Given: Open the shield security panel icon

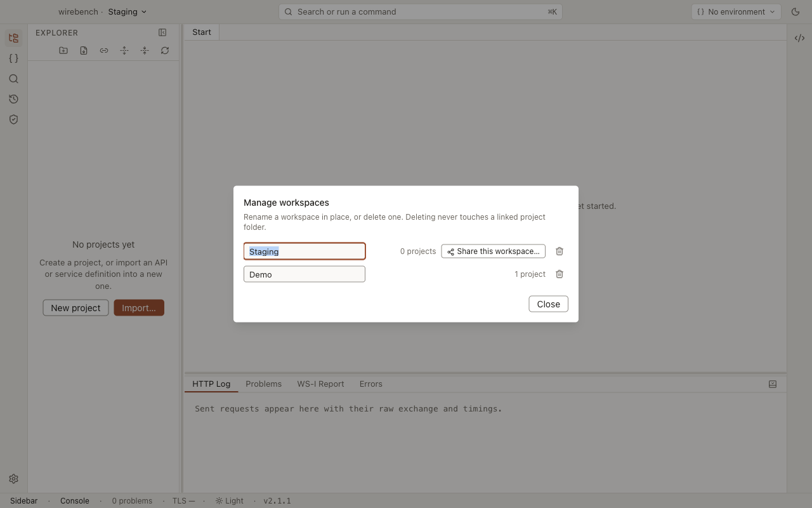Looking at the screenshot, I should coord(13,119).
